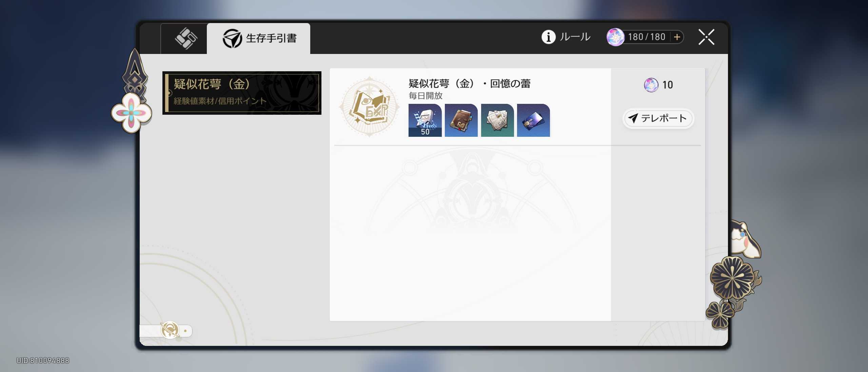The height and width of the screenshot is (372, 868).
Task: Click the golden EXP book emblem
Action: point(369,107)
